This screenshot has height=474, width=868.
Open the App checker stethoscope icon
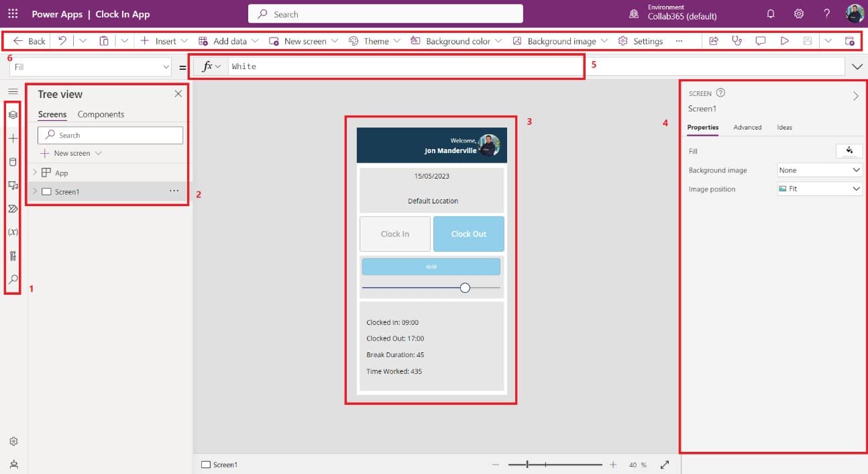(x=737, y=41)
